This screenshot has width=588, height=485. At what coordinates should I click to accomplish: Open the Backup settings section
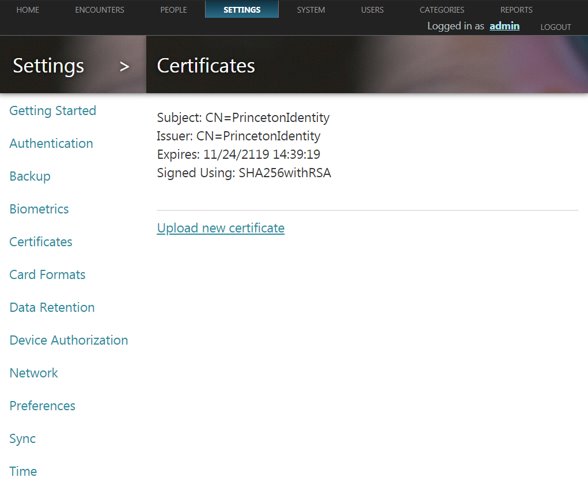[30, 176]
